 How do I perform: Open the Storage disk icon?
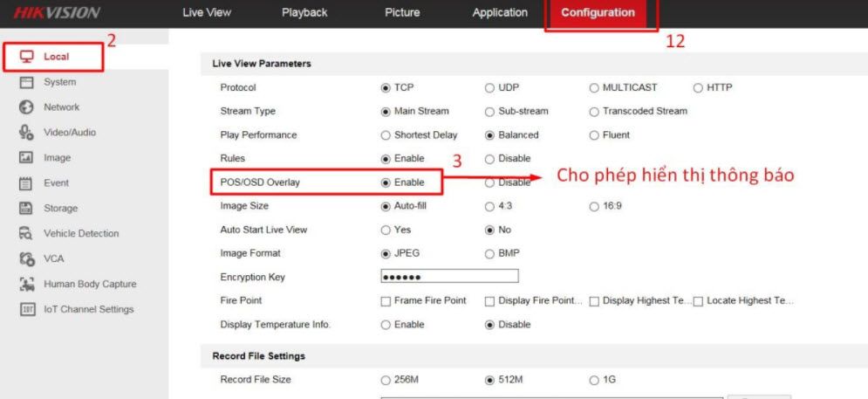pyautogui.click(x=26, y=209)
